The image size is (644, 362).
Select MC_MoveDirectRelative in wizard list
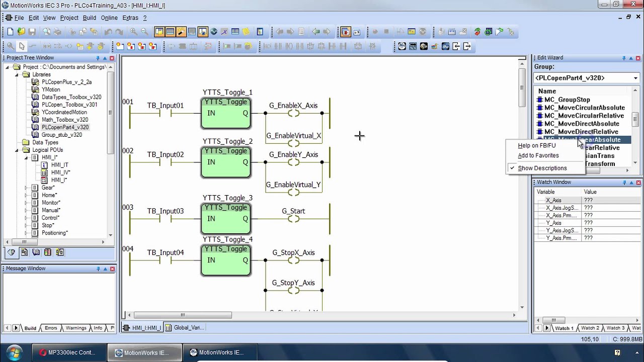[x=581, y=132]
